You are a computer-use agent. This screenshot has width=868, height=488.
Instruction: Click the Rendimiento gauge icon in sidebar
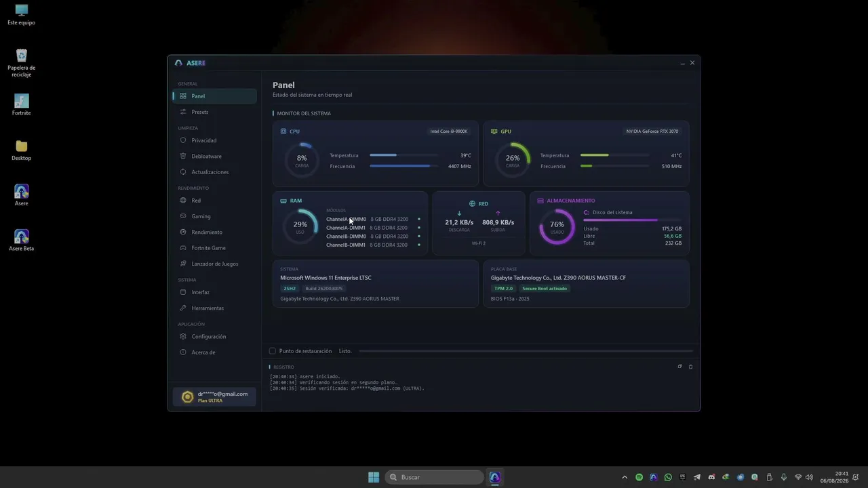pos(183,232)
